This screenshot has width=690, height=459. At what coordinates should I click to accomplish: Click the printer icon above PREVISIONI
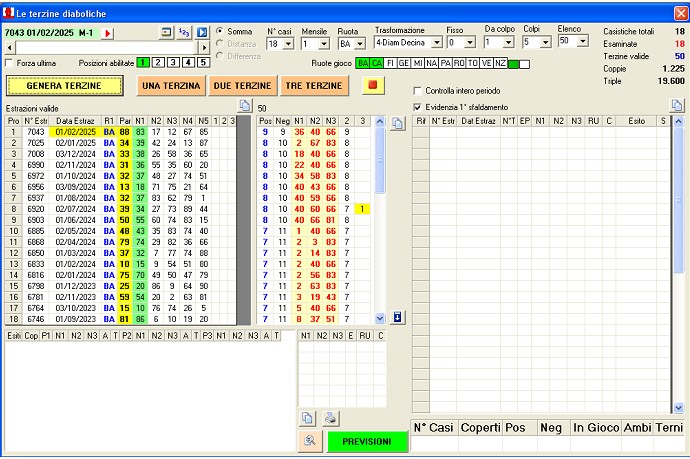(x=331, y=418)
